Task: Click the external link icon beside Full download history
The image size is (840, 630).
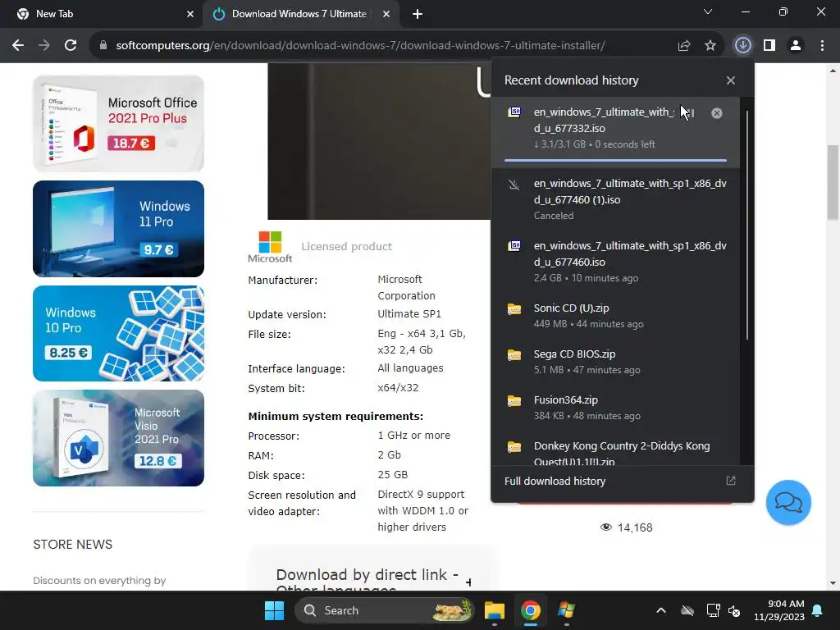Action: coord(731,481)
